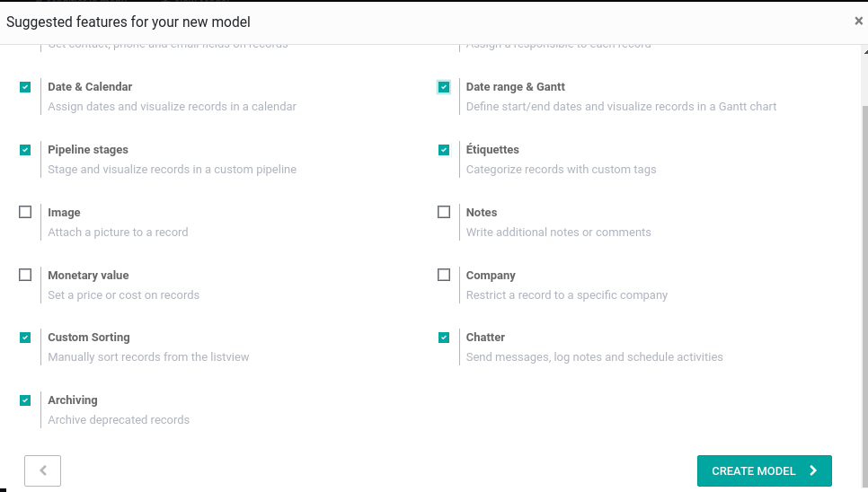Screen dimensions: 868x492
Task: Check the Notes checkbox
Action: point(444,213)
